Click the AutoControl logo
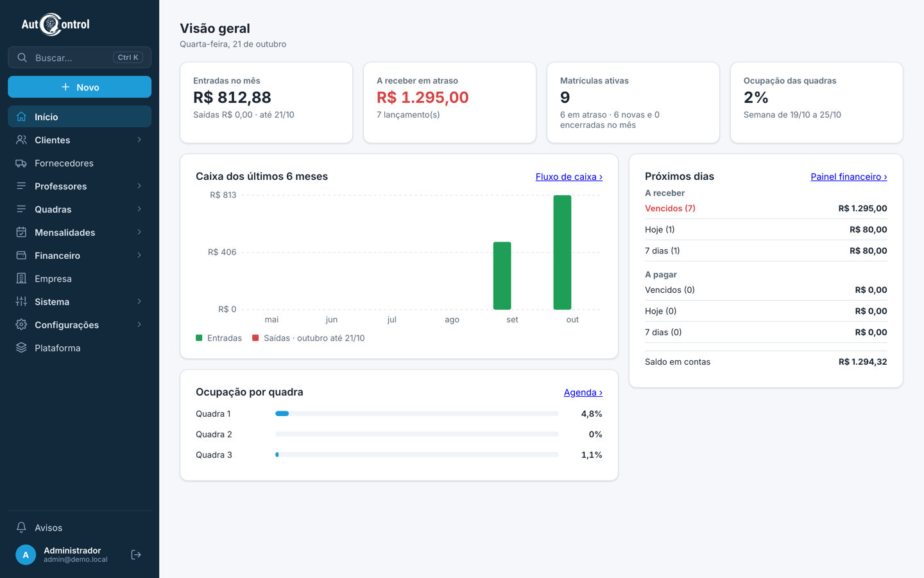This screenshot has width=924, height=578. (x=55, y=24)
